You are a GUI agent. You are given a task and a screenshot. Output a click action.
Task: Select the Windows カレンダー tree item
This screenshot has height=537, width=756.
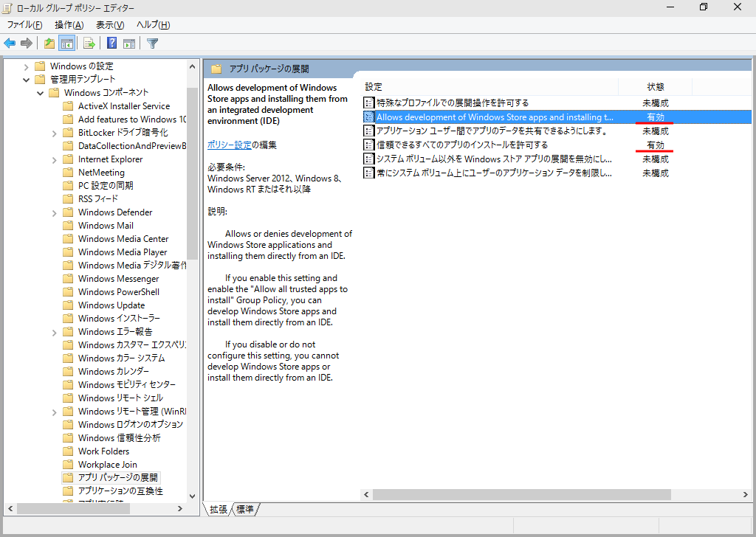[x=113, y=371]
